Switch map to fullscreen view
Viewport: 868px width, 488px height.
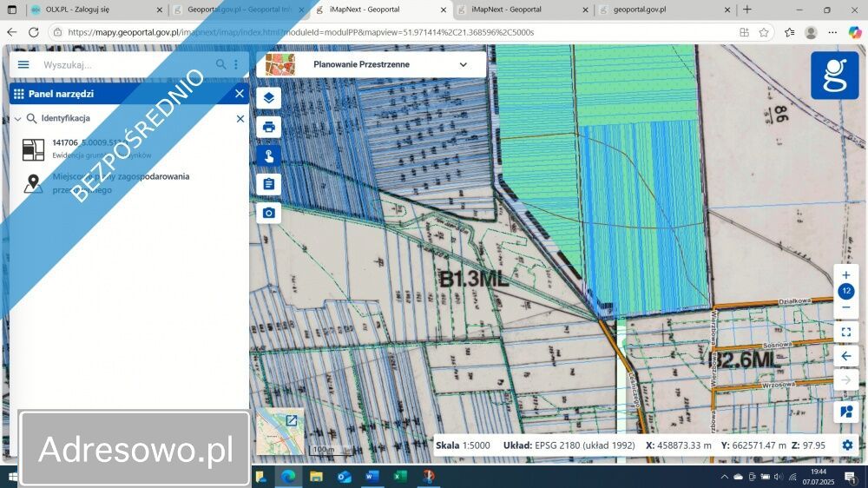point(846,332)
